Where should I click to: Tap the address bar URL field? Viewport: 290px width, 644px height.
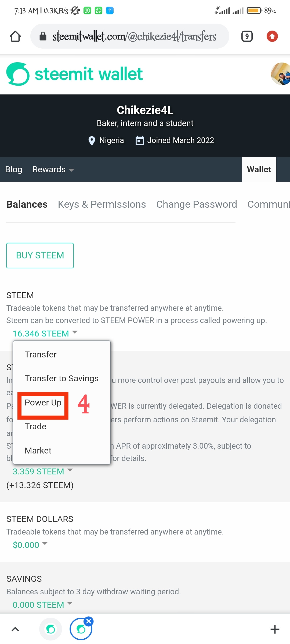134,36
